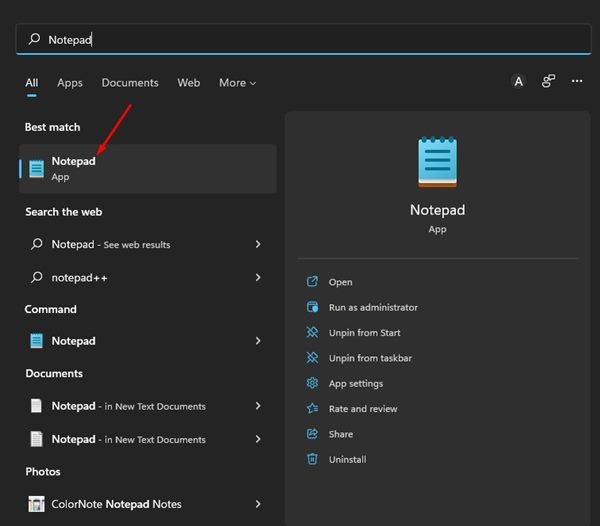600x526 pixels.
Task: Click the App settings gear icon
Action: click(312, 383)
